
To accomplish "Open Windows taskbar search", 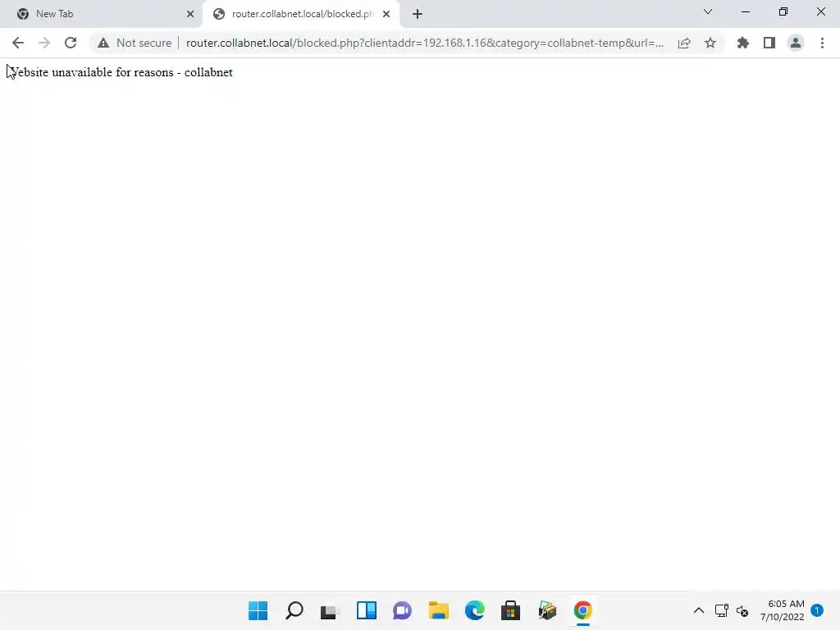I will point(294,610).
